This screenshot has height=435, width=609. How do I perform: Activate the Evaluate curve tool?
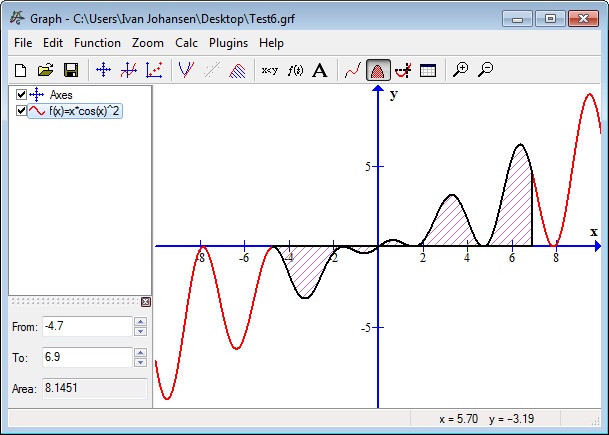(353, 70)
